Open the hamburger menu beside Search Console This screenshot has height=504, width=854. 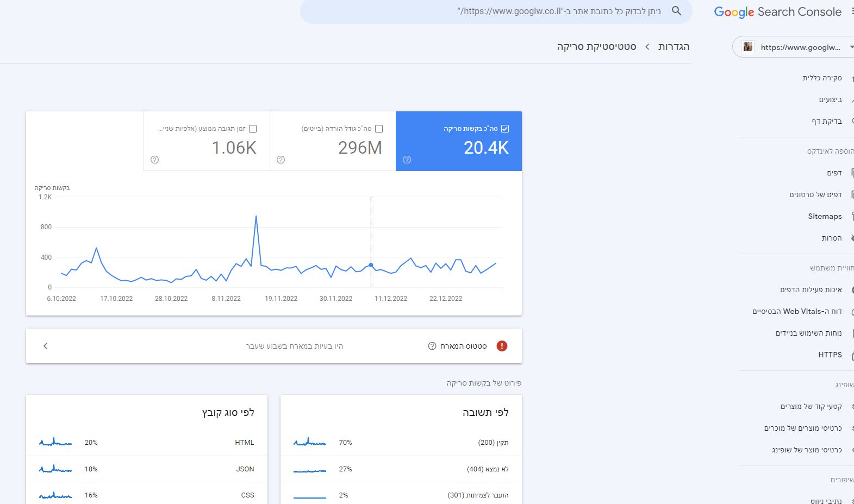851,12
